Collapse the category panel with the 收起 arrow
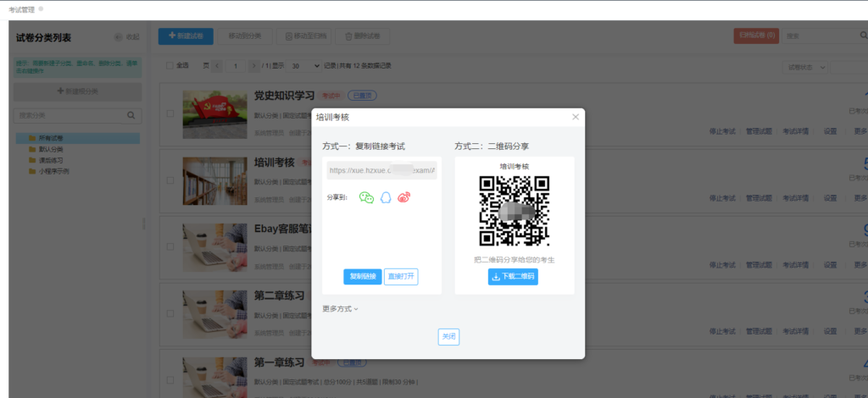 [x=119, y=37]
